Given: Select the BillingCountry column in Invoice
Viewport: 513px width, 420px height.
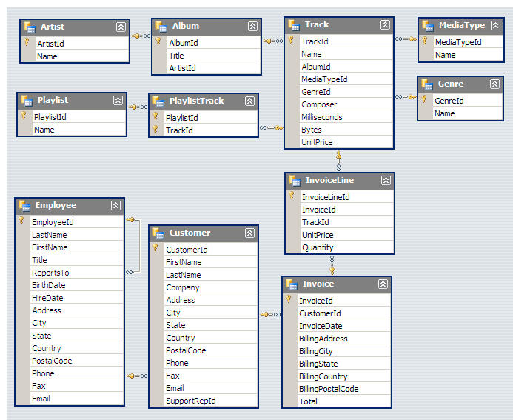Looking at the screenshot, I should pos(324,376).
